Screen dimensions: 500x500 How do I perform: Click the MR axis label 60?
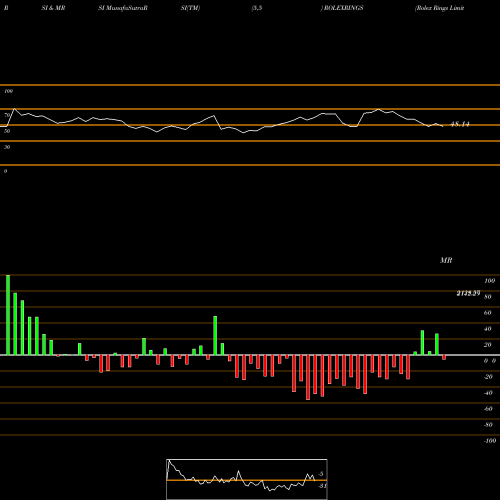click(488, 313)
